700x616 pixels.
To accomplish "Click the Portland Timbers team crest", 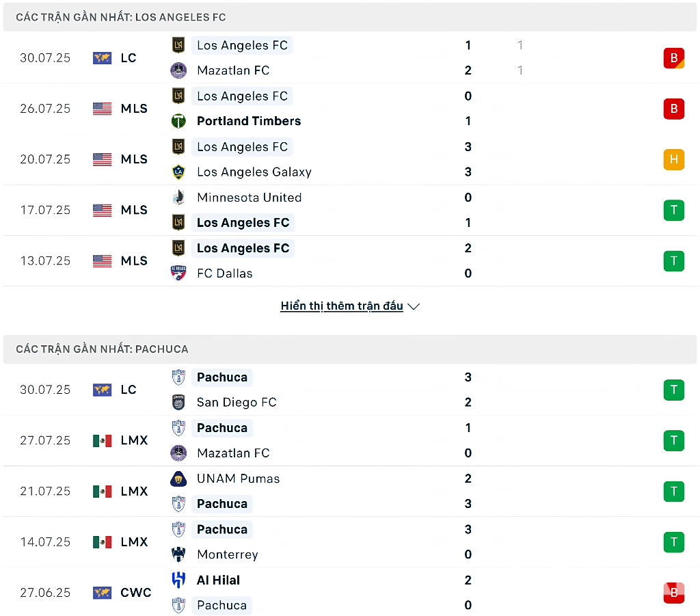I will pyautogui.click(x=178, y=121).
